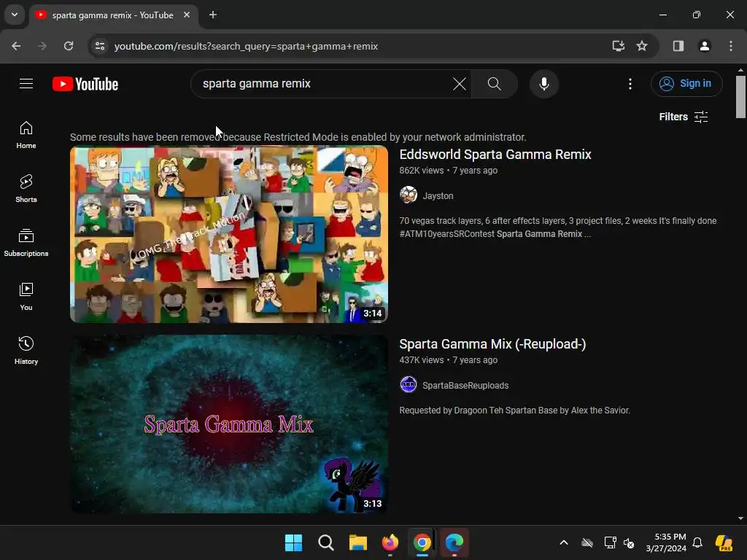Click the page vertical scrollbar thumb
The image size is (747, 560).
click(740, 97)
